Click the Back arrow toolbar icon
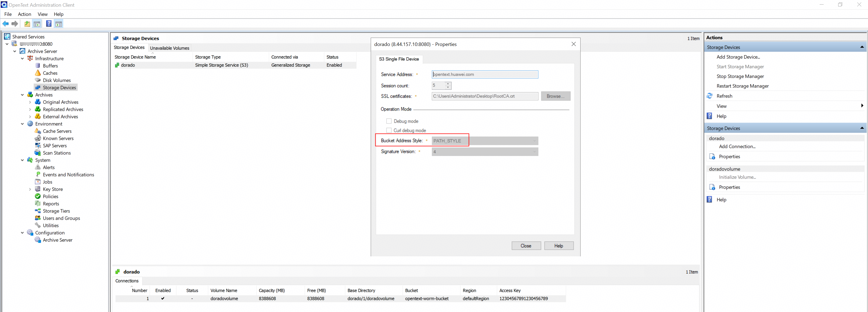The image size is (868, 312). coord(6,24)
